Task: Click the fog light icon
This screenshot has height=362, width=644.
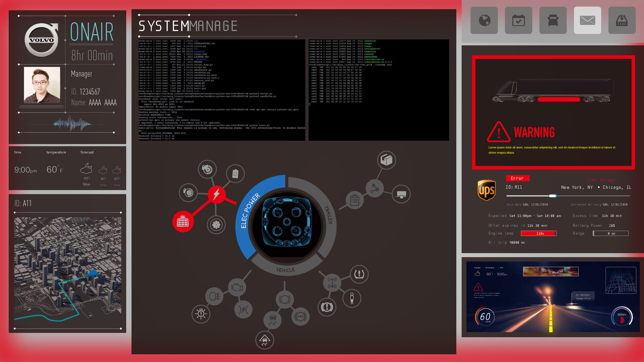Action: pyautogui.click(x=214, y=296)
